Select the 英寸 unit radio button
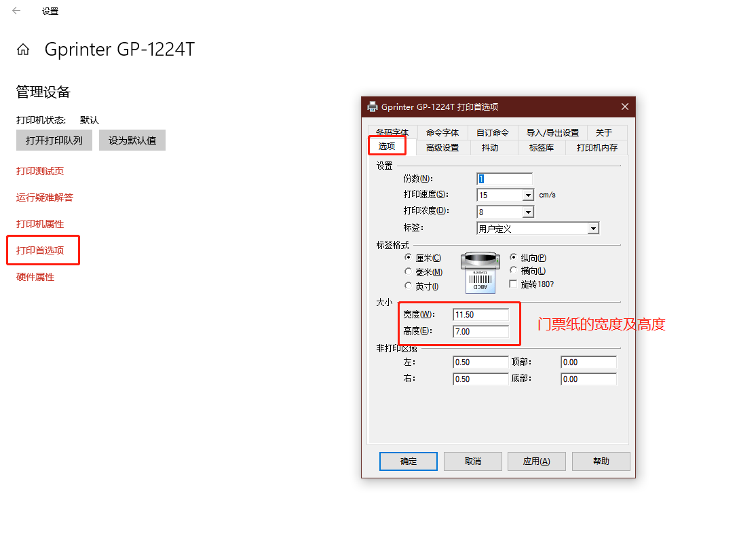This screenshot has width=756, height=551. [x=408, y=286]
